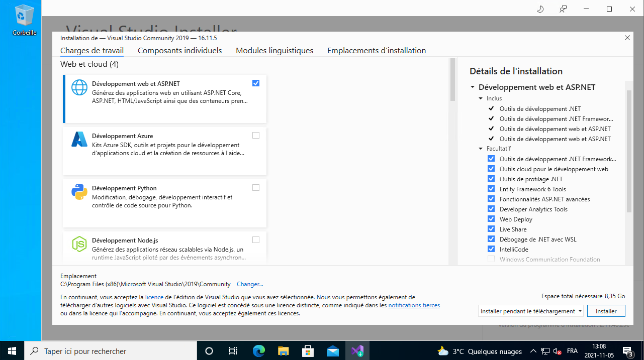Viewport: 644px width, 360px height.
Task: Click the ASP.NET web development globe icon
Action: pos(79,87)
